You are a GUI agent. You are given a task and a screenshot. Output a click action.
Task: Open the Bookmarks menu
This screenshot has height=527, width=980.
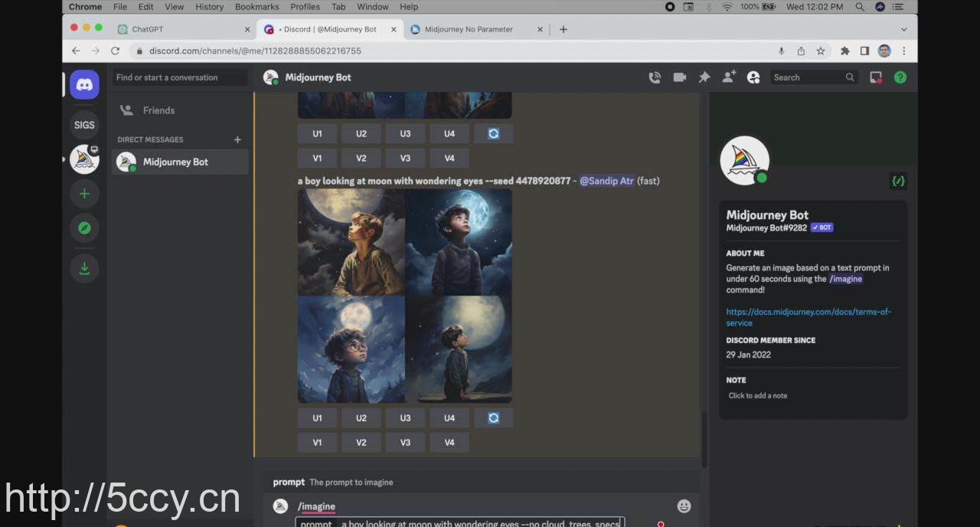pyautogui.click(x=256, y=7)
